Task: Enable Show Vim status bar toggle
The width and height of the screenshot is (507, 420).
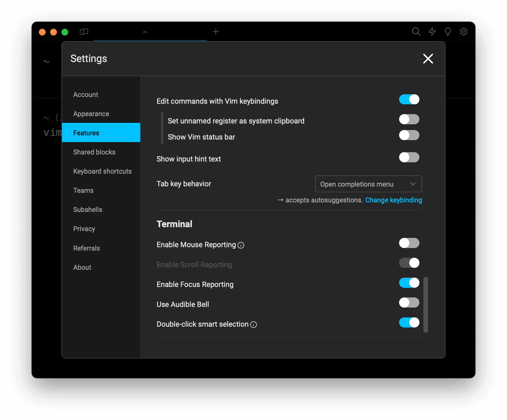Action: [409, 135]
